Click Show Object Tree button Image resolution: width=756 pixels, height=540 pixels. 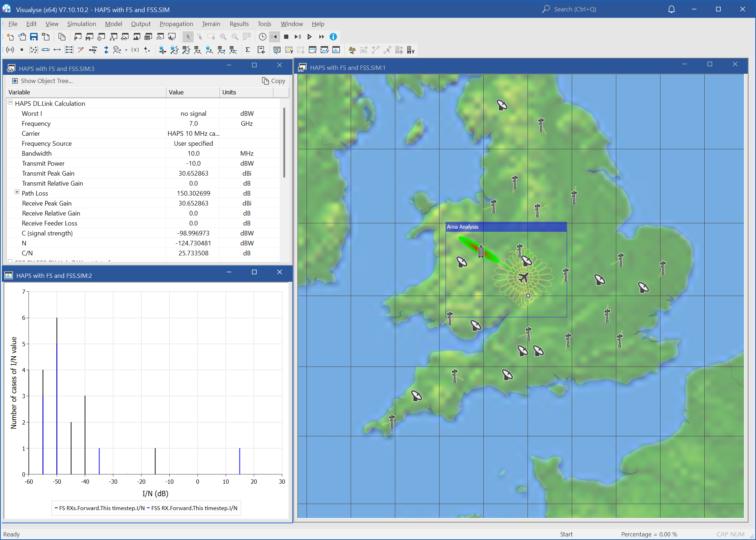point(43,81)
